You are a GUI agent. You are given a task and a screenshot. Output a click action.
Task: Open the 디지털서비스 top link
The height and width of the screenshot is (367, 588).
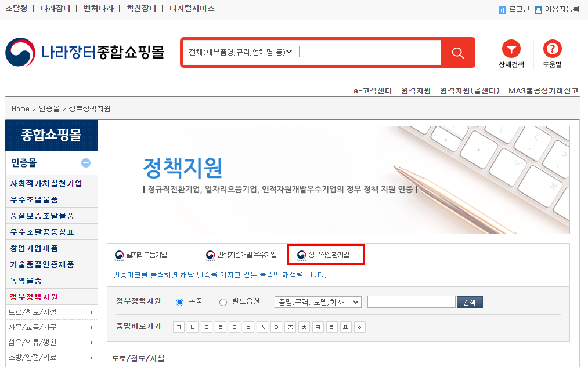pos(192,8)
